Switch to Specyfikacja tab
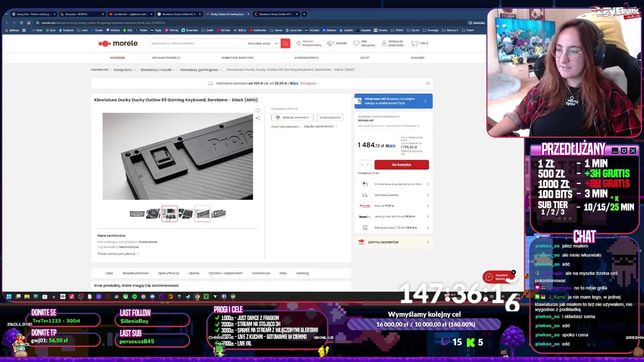 coord(169,273)
